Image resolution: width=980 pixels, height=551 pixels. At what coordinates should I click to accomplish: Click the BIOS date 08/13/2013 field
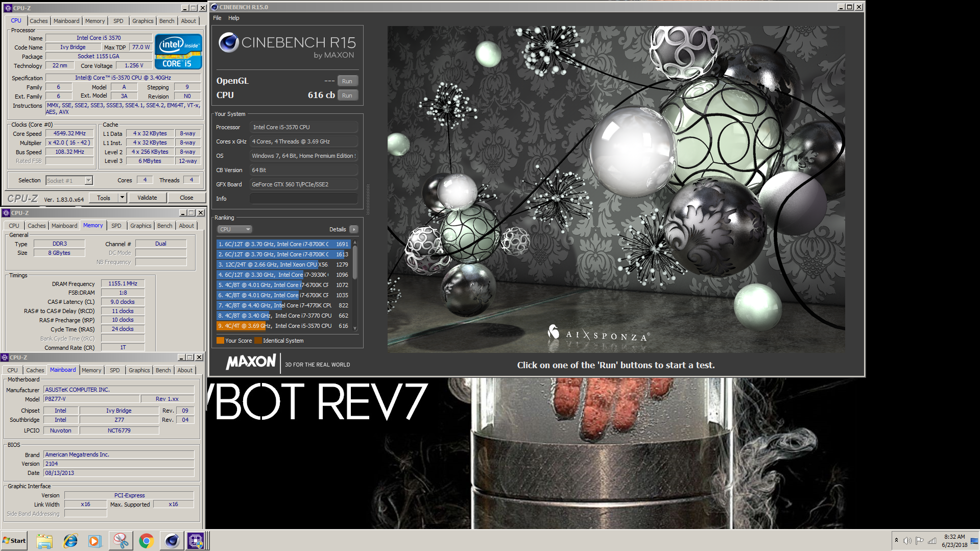point(118,473)
